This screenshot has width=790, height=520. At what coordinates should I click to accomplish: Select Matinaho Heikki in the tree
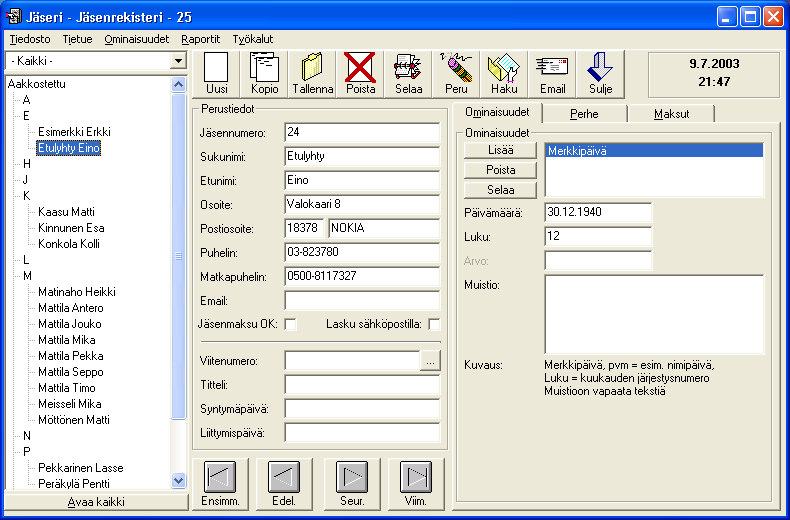pyautogui.click(x=77, y=292)
